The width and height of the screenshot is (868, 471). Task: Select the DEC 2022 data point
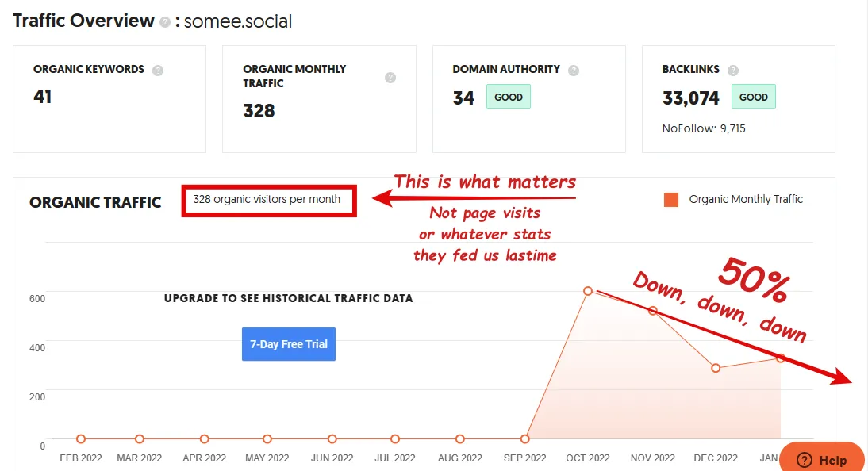point(716,368)
